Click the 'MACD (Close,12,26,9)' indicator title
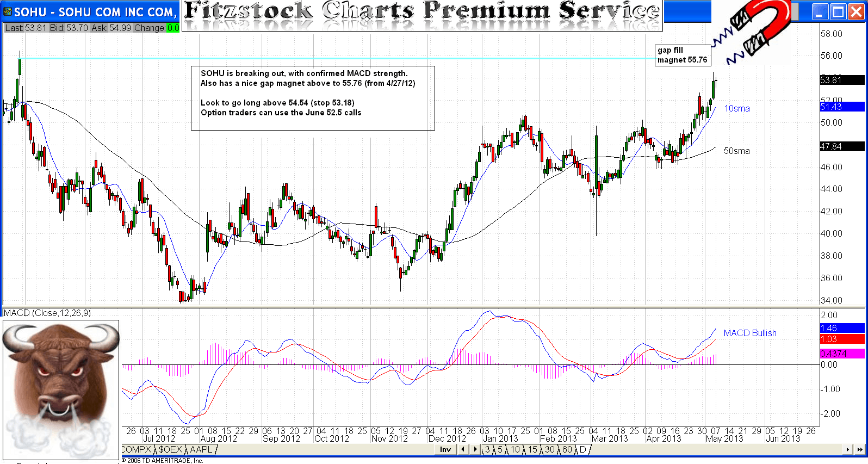 [47, 313]
